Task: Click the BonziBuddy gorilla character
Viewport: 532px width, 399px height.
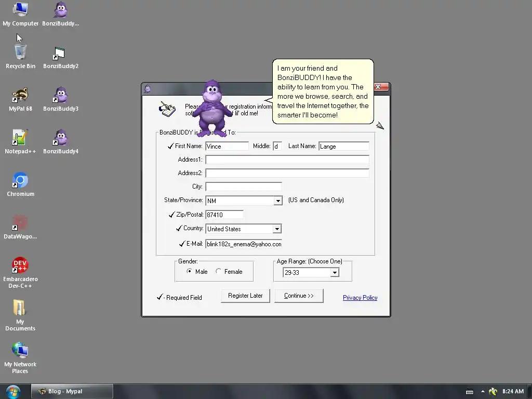Action: coord(212,109)
